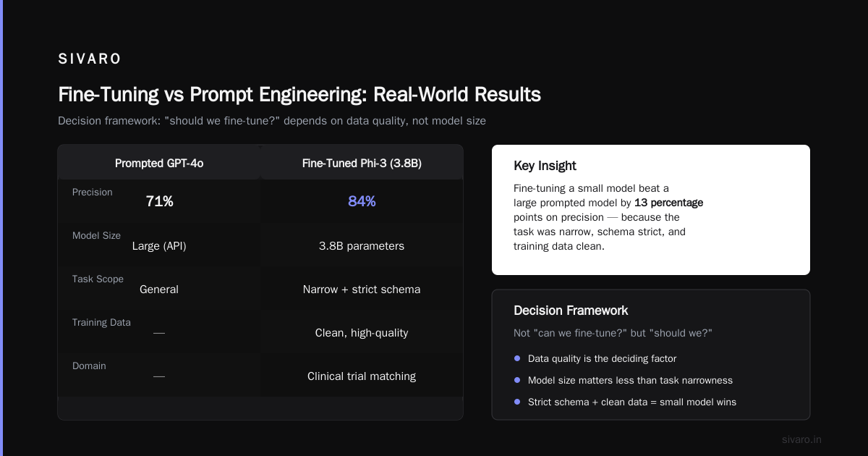Click the General task scope cell
868x456 pixels.
[159, 290]
